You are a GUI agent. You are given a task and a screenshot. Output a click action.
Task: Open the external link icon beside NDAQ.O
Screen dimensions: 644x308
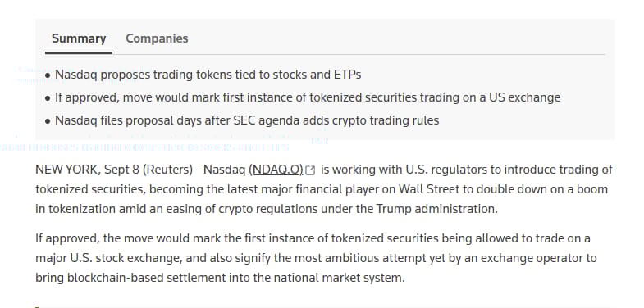(x=311, y=170)
